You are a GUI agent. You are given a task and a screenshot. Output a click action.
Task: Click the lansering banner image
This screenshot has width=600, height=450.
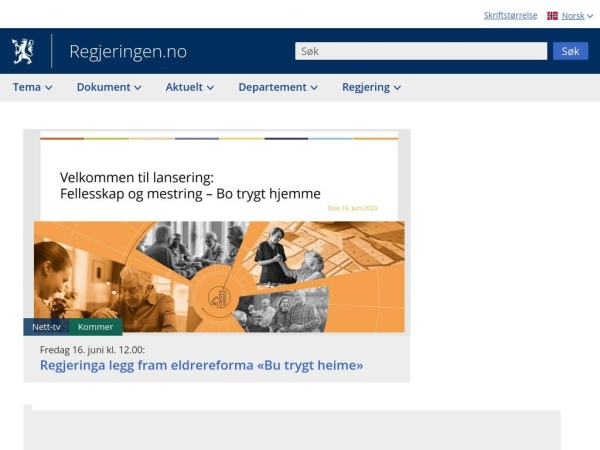point(217,232)
